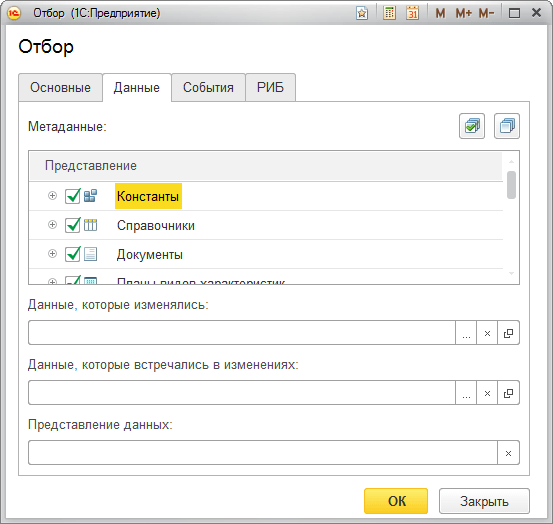553x524 pixels.
Task: Click into Представление данных input field
Action: click(x=263, y=452)
